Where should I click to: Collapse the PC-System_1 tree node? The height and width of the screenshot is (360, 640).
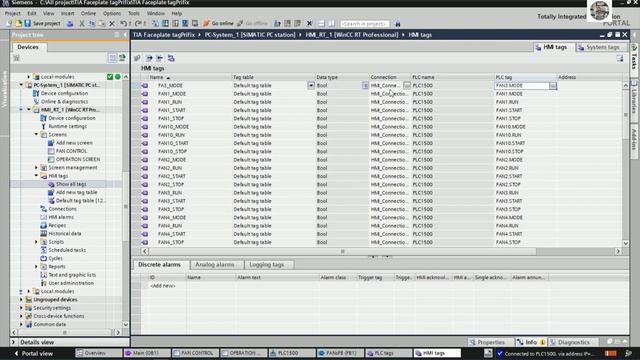pyautogui.click(x=21, y=85)
